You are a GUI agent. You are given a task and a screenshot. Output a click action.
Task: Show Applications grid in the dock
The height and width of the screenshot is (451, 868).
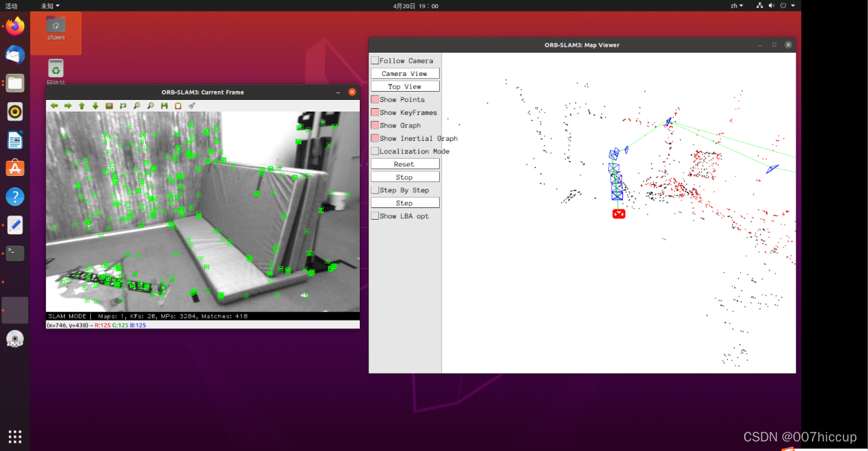[15, 436]
